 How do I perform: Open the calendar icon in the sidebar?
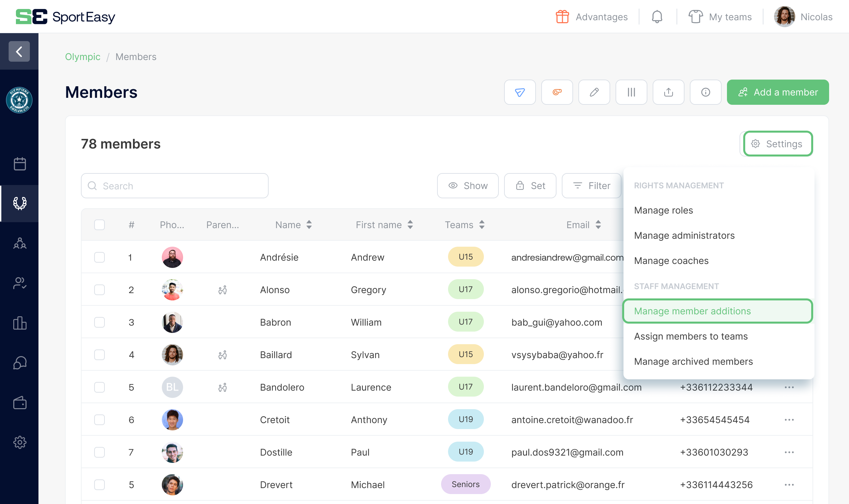[x=19, y=163]
